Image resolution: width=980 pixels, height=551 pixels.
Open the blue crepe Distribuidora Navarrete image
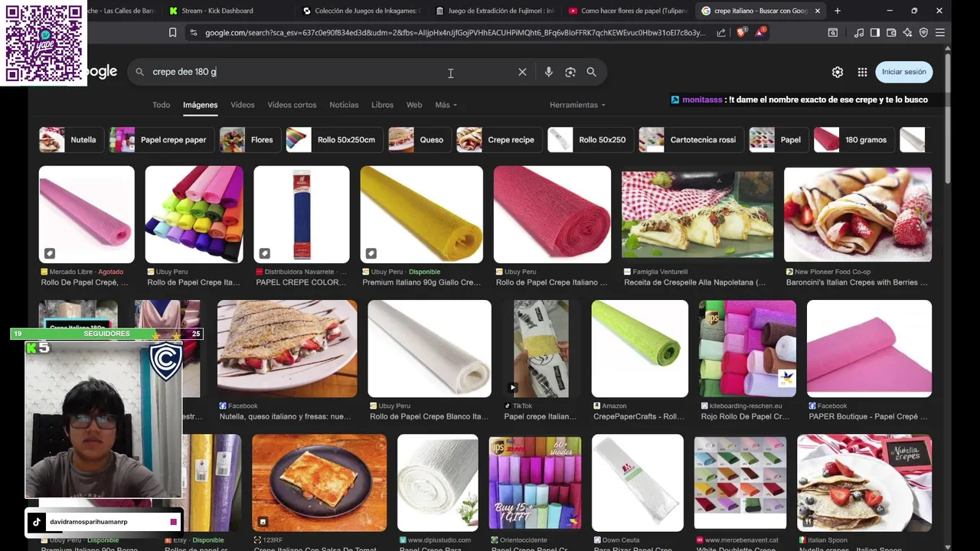(x=302, y=214)
